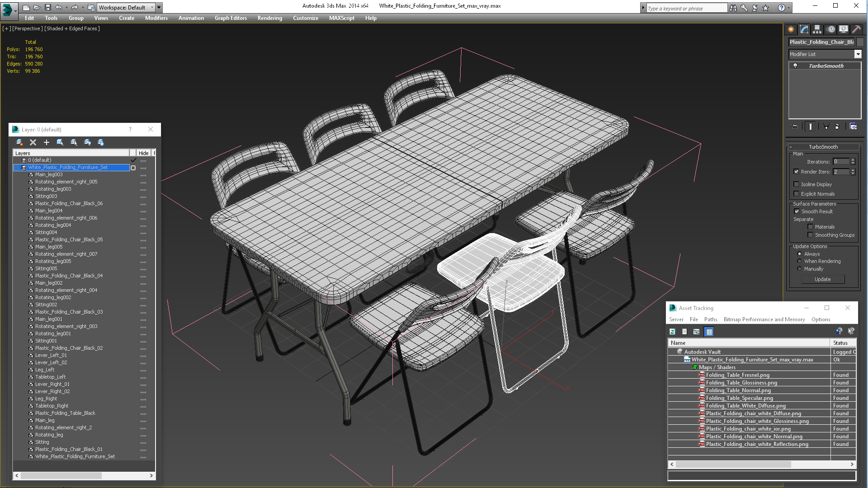Click Add Selected Objects plus icon
The width and height of the screenshot is (868, 488).
tap(47, 142)
